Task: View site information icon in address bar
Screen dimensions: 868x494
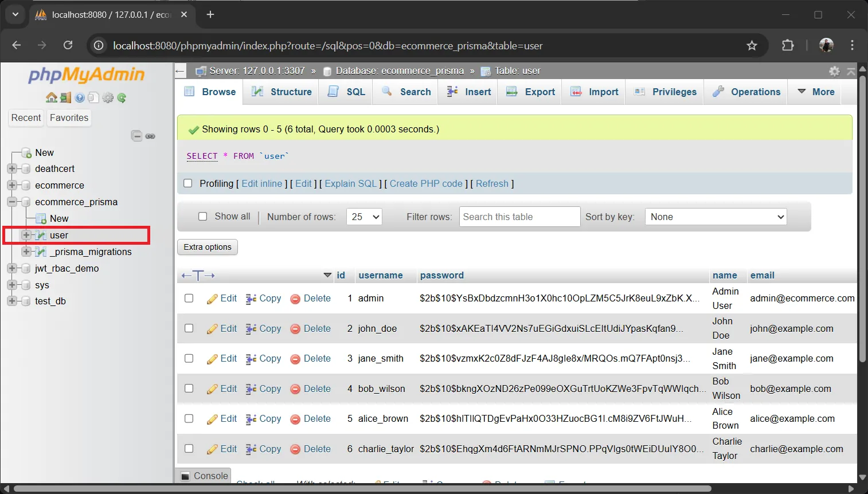Action: click(99, 45)
